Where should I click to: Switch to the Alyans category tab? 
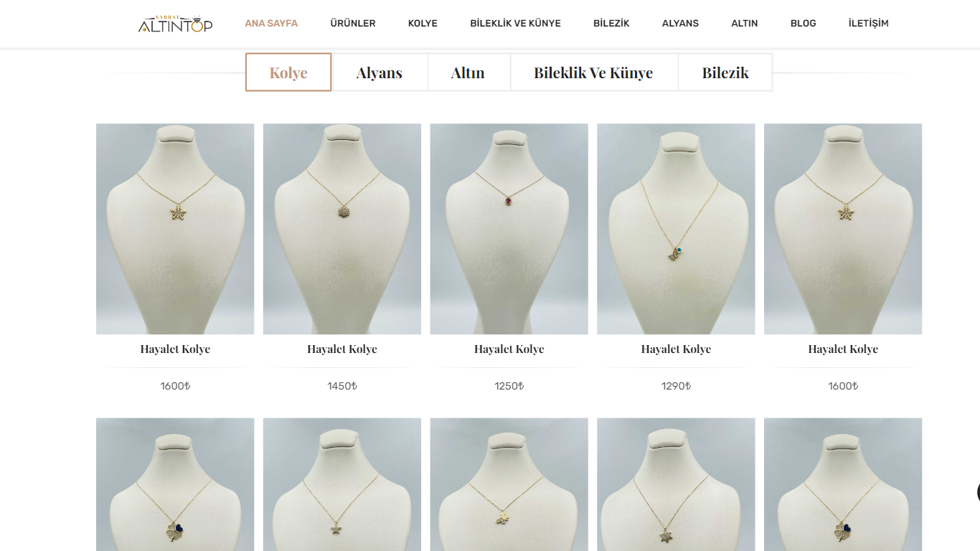coord(380,72)
